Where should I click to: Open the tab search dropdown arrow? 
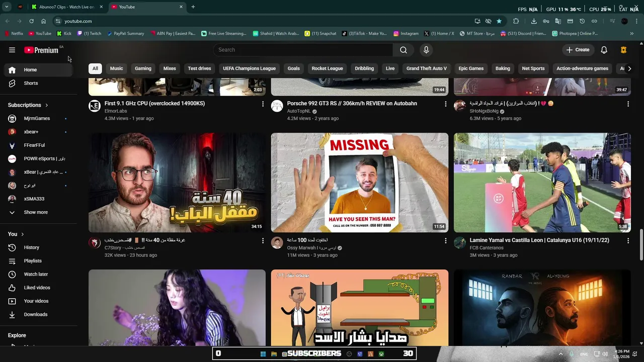7,7
